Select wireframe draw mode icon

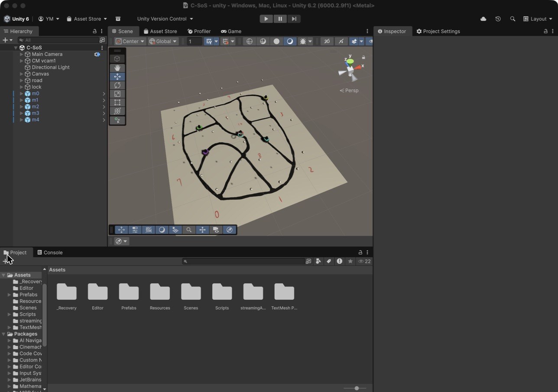[x=249, y=41]
